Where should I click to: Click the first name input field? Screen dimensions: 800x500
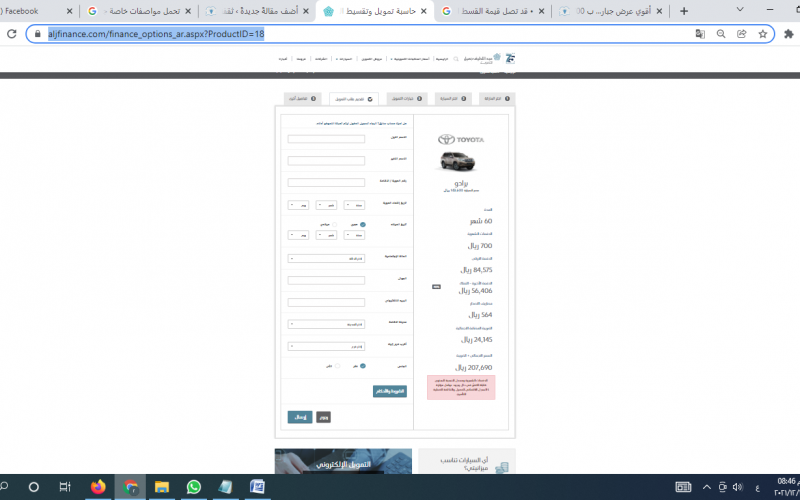coord(326,139)
